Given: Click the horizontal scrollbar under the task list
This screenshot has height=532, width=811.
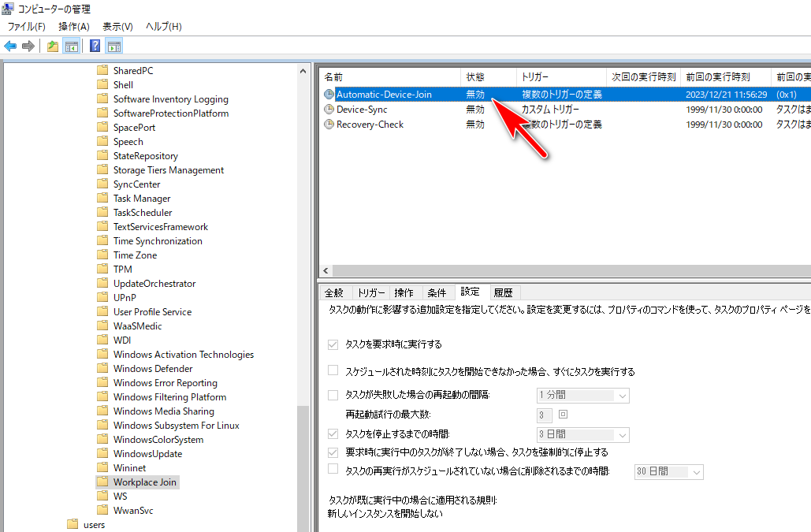Looking at the screenshot, I should pos(552,271).
